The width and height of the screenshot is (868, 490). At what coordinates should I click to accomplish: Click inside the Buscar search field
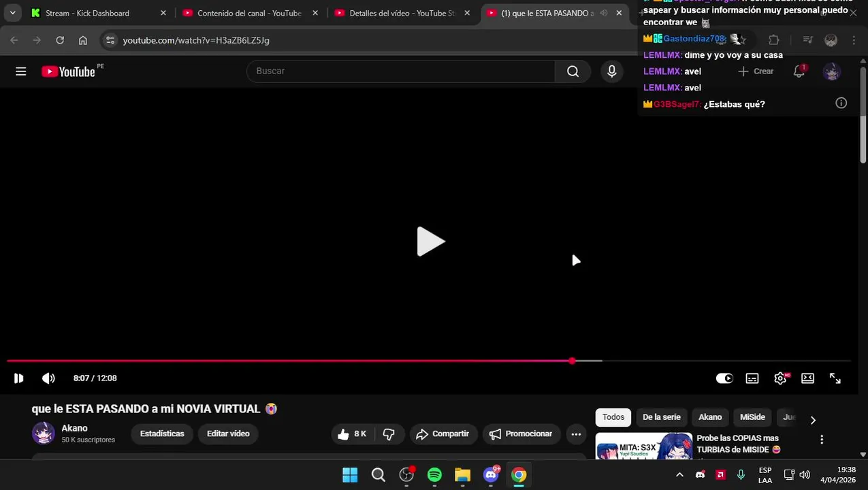pos(401,71)
